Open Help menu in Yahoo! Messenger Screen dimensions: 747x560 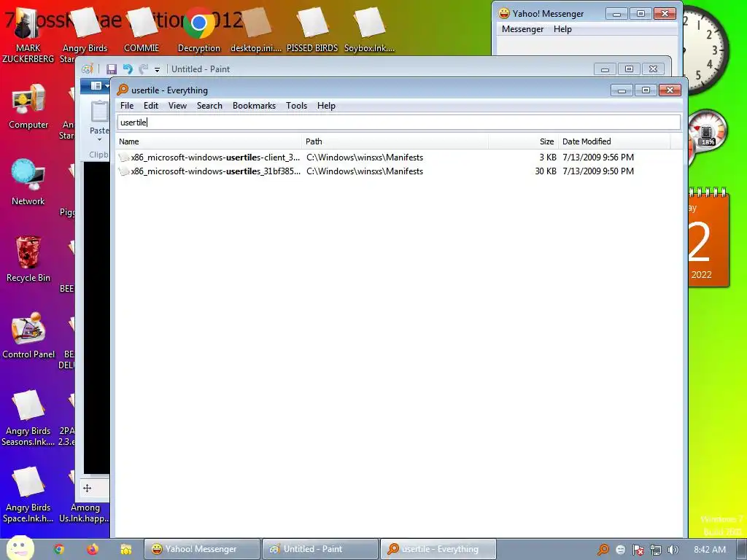click(562, 29)
